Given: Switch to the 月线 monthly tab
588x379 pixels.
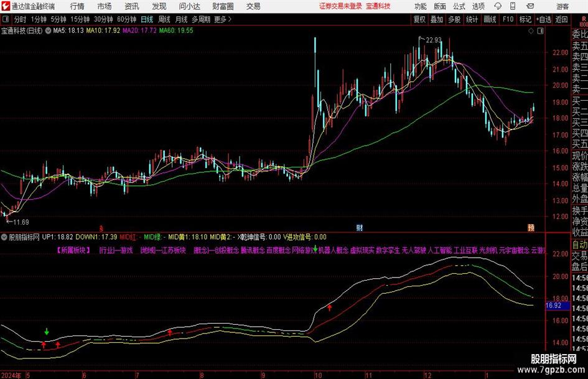Looking at the screenshot, I should click(x=181, y=19).
